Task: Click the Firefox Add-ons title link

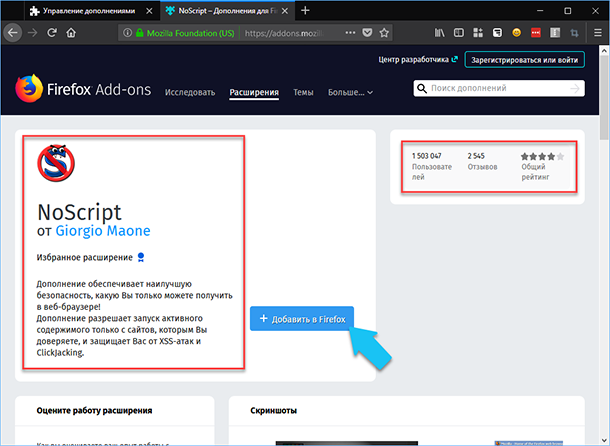Action: point(99,90)
